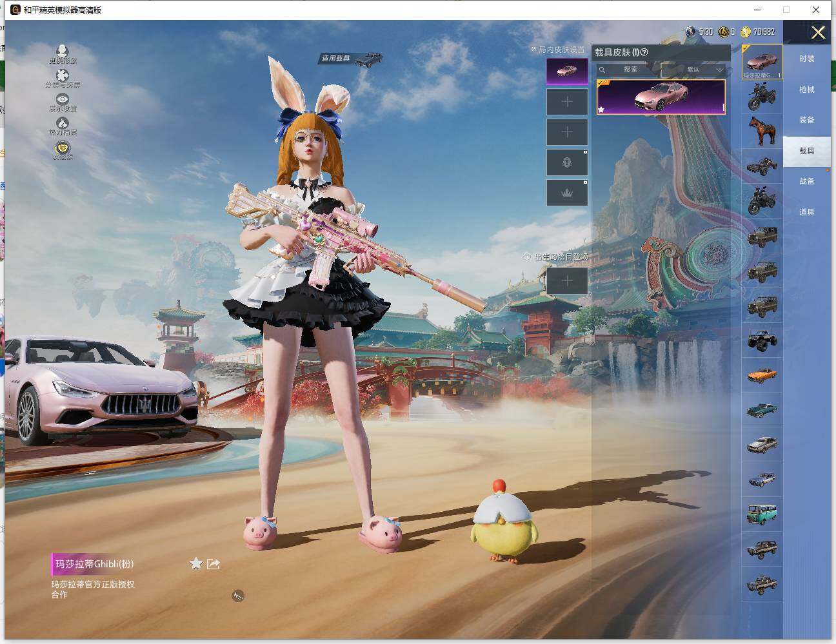The height and width of the screenshot is (644, 836).
Task: Click the 更换形象 change-avatar icon
Action: tap(63, 52)
